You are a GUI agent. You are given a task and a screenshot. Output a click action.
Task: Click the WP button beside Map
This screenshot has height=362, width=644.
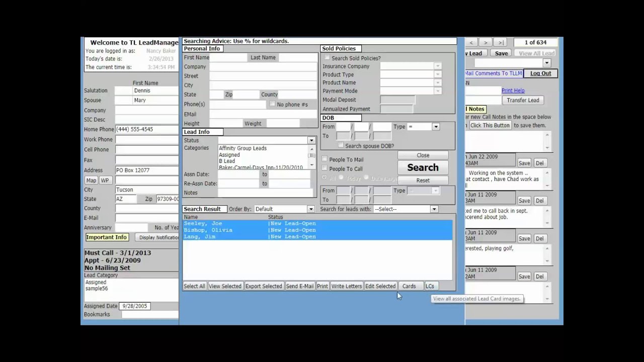point(105,180)
